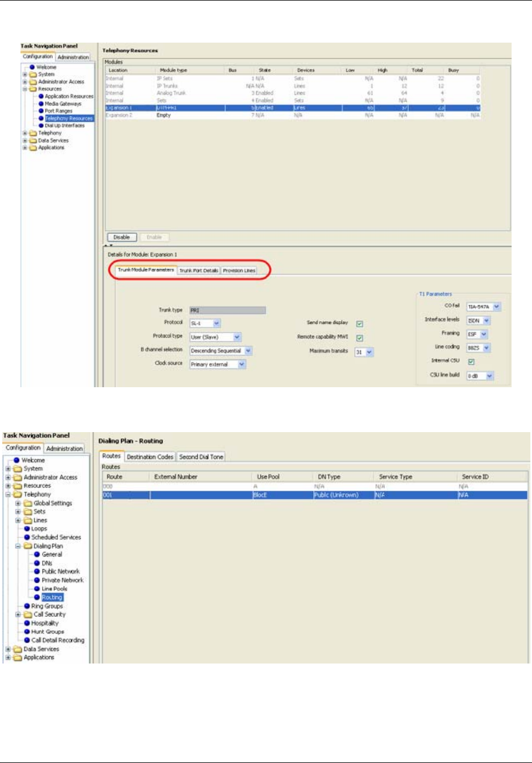Image resolution: width=532 pixels, height=763 pixels.
Task: Click the folder icon beside Call Security
Action: pos(28,615)
